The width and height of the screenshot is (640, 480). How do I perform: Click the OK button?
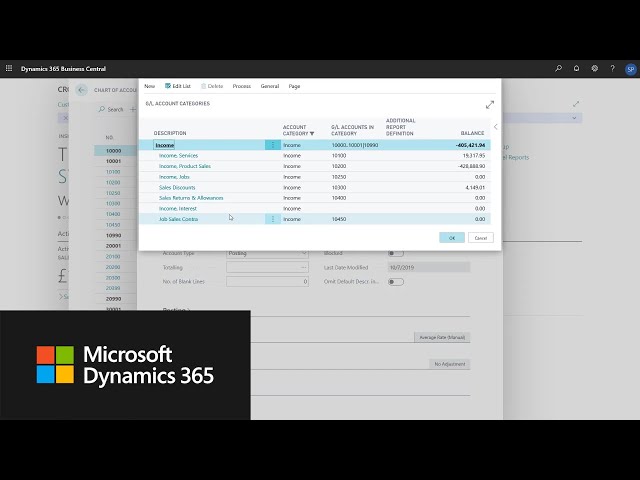pos(452,238)
